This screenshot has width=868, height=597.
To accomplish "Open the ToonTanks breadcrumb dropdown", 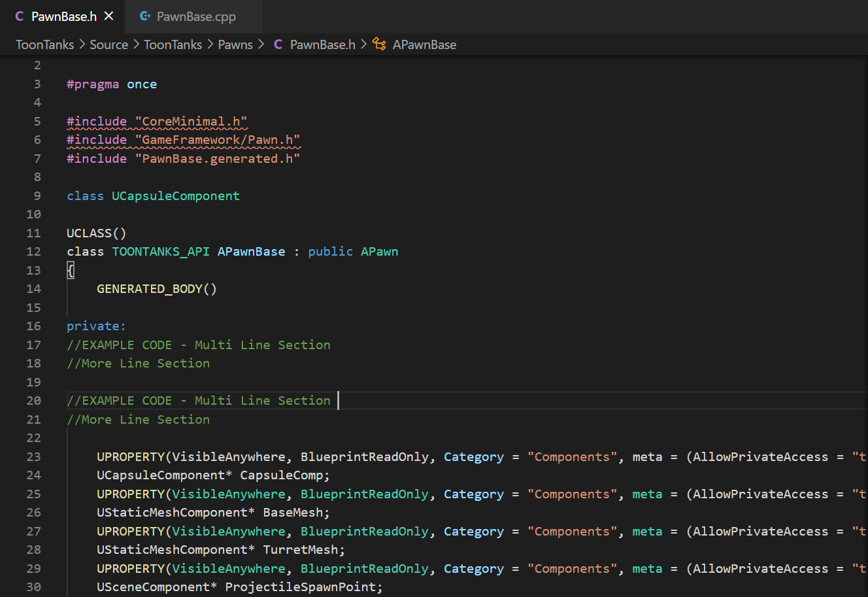I will pyautogui.click(x=44, y=44).
